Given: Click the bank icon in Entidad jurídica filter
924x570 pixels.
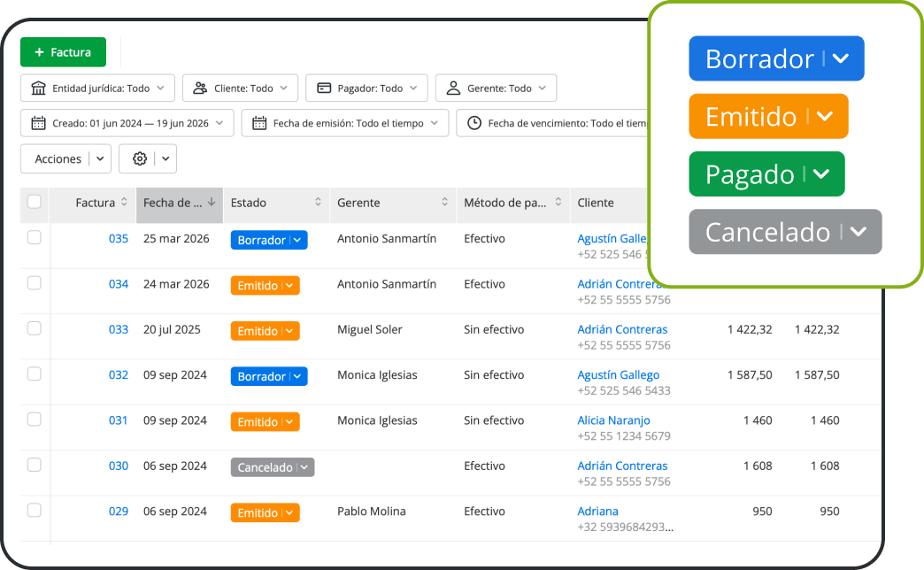Looking at the screenshot, I should [x=38, y=89].
